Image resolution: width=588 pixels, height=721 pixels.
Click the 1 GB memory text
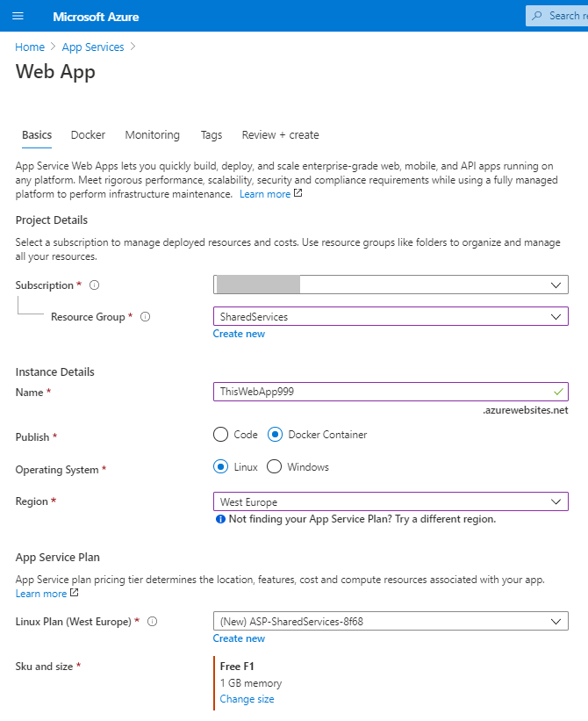click(x=251, y=683)
